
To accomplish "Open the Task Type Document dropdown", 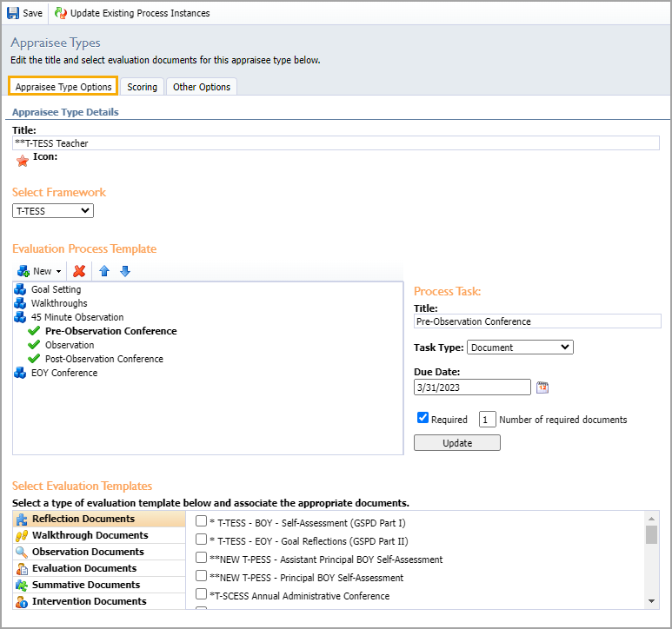I will [520, 348].
